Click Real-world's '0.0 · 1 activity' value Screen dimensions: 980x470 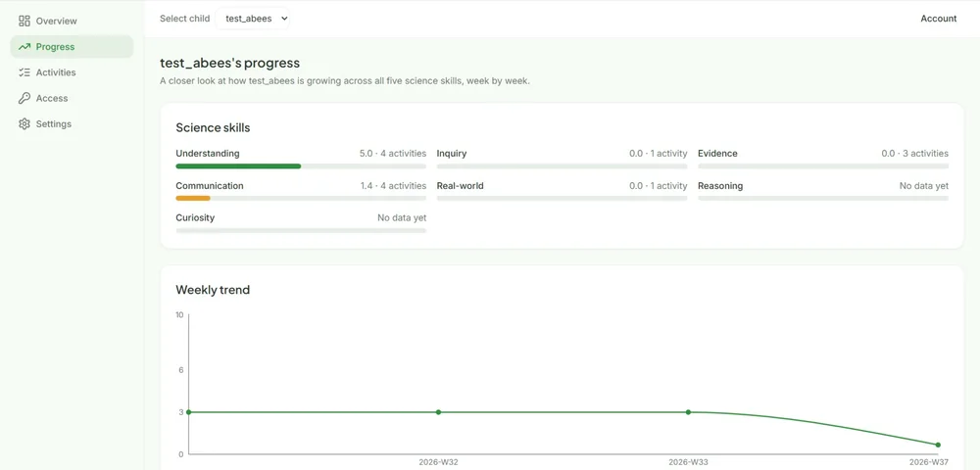[659, 186]
